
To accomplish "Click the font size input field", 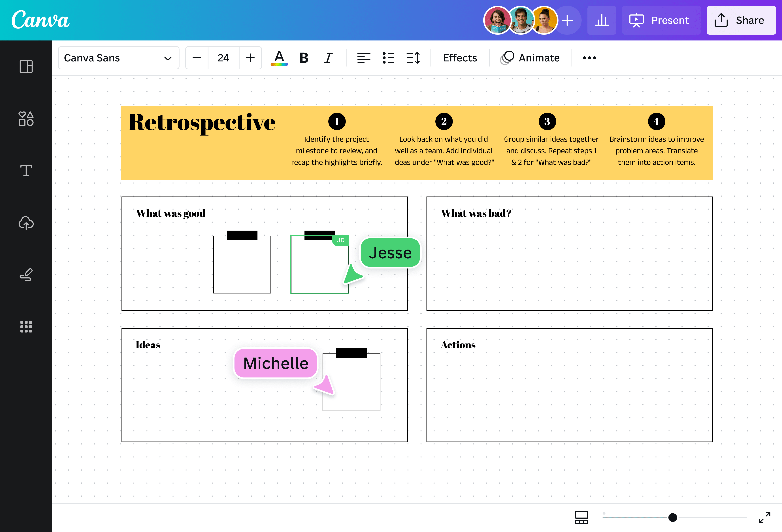I will (x=223, y=57).
